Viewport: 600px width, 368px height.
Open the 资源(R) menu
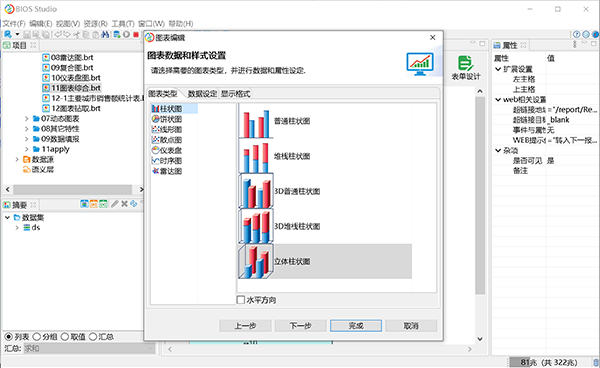[96, 24]
